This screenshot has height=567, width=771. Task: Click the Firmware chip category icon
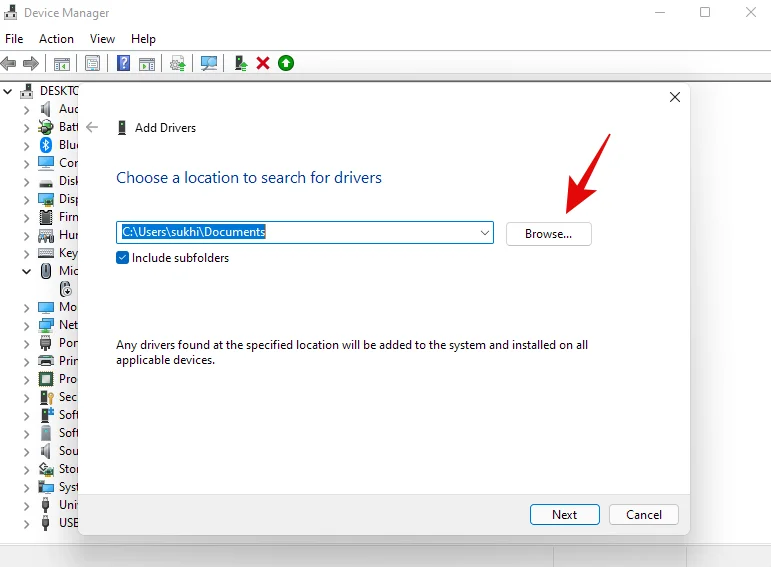(46, 217)
